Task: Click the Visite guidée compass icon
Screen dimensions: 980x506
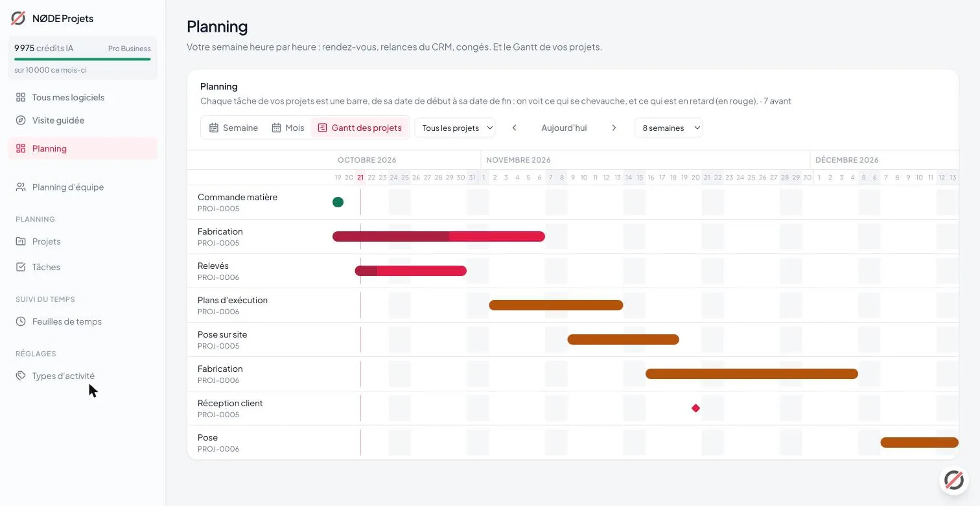Action: tap(21, 121)
